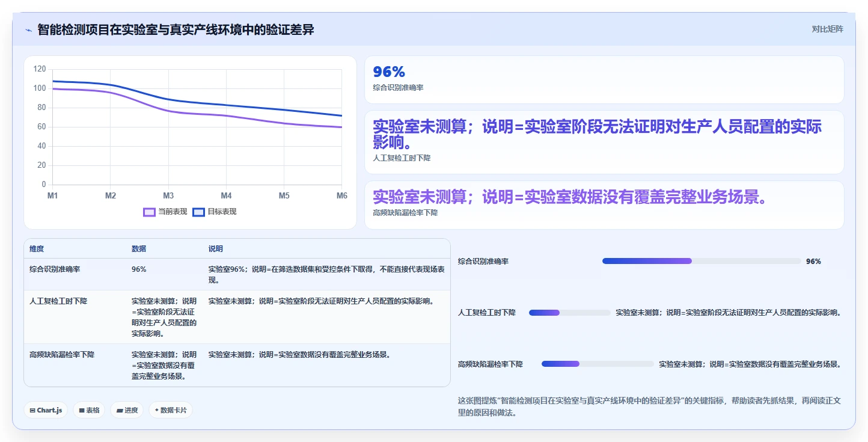Click the M4 label on the chart axis
The height and width of the screenshot is (442, 868).
[x=226, y=195]
